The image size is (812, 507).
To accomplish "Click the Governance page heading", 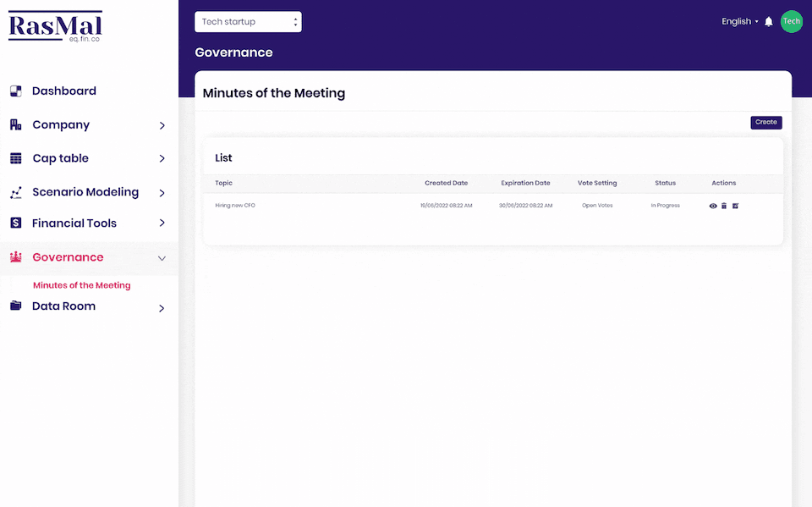I will pos(233,52).
